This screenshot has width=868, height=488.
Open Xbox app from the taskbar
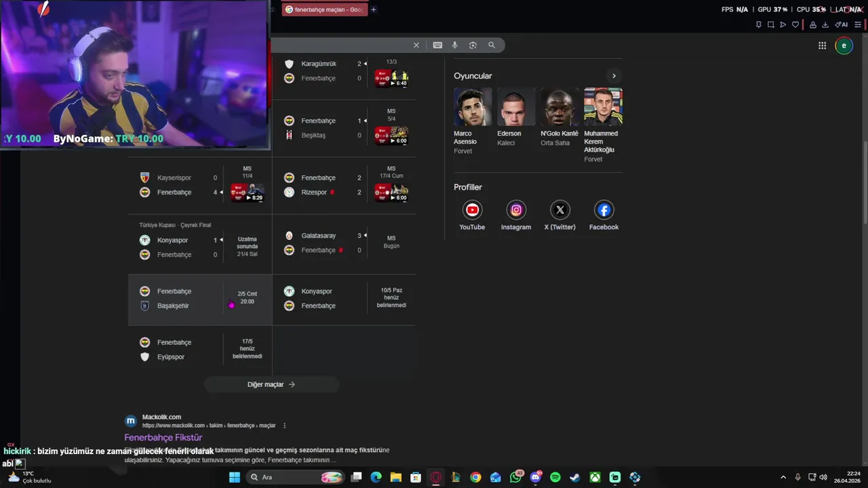click(595, 477)
